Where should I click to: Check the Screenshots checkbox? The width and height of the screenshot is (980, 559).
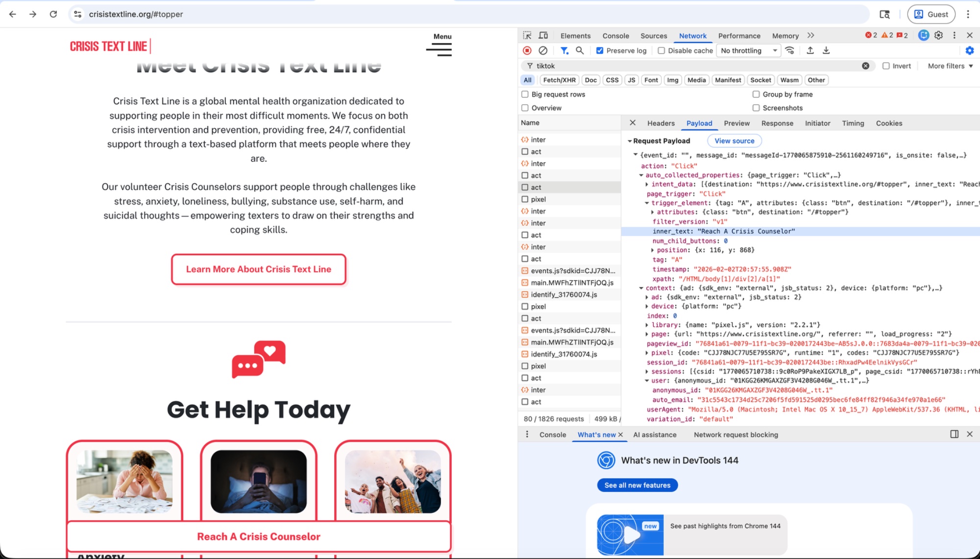(x=757, y=108)
